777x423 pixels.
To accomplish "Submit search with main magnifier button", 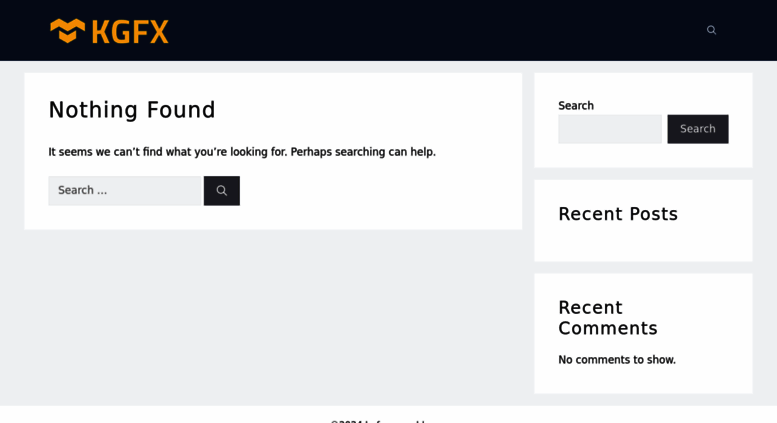I will 222,191.
